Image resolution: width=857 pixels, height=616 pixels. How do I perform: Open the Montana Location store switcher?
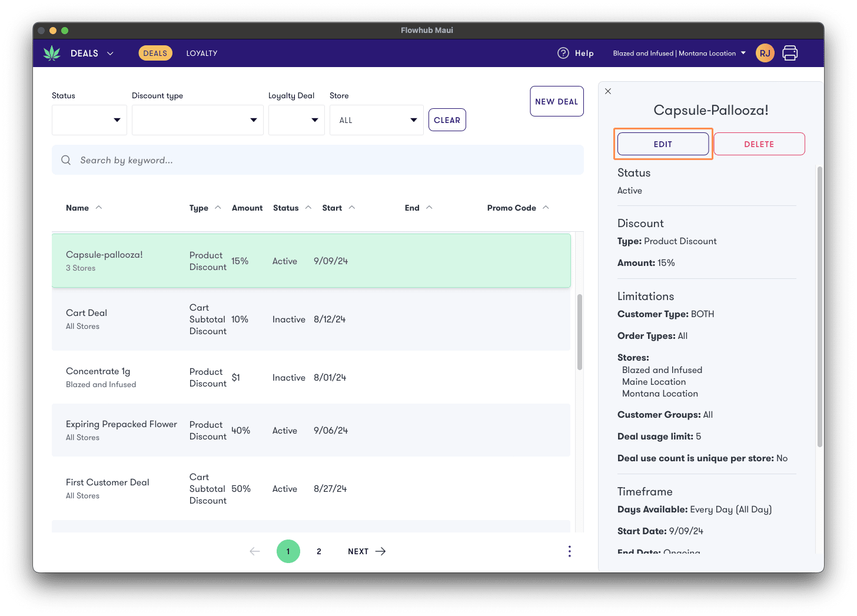pyautogui.click(x=679, y=53)
